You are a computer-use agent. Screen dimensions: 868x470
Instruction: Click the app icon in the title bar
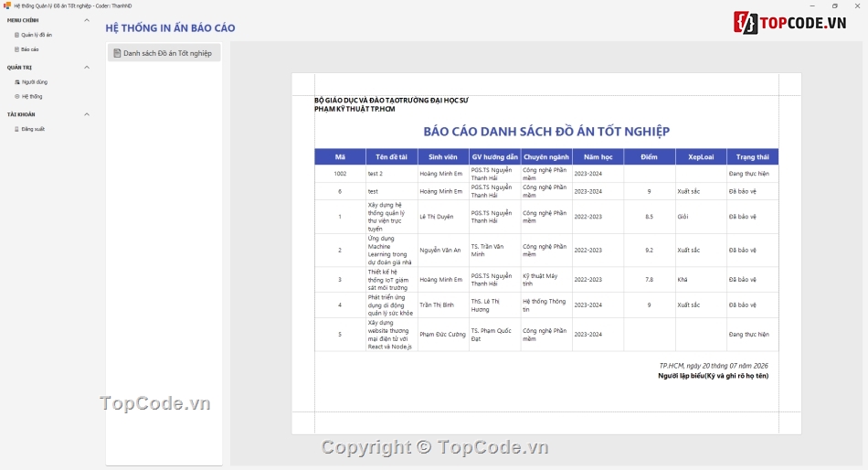click(7, 5)
